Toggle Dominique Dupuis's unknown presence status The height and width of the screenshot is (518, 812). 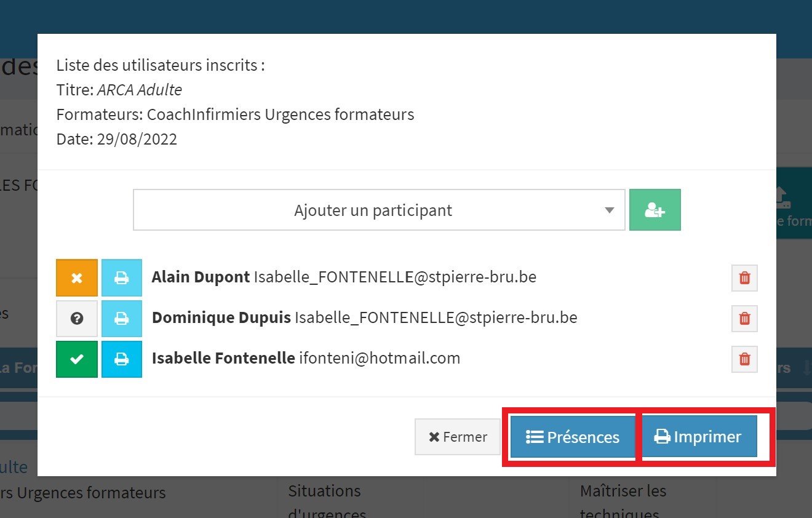(77, 319)
